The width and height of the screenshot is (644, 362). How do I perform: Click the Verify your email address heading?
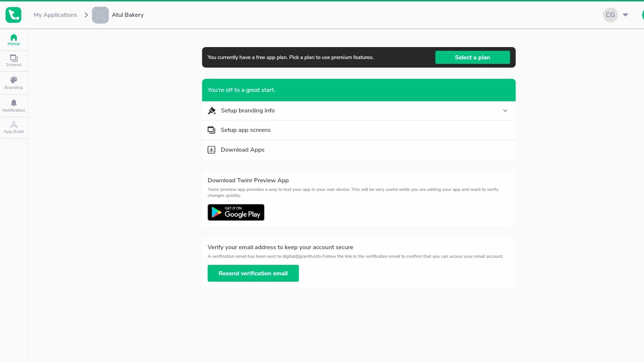click(280, 247)
